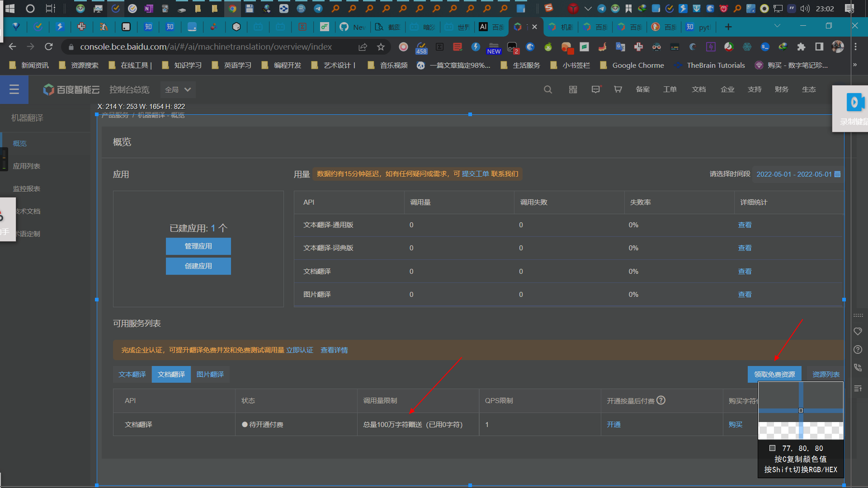Open the messages icon in console header
Screen dimensions: 868x488
pos(596,89)
